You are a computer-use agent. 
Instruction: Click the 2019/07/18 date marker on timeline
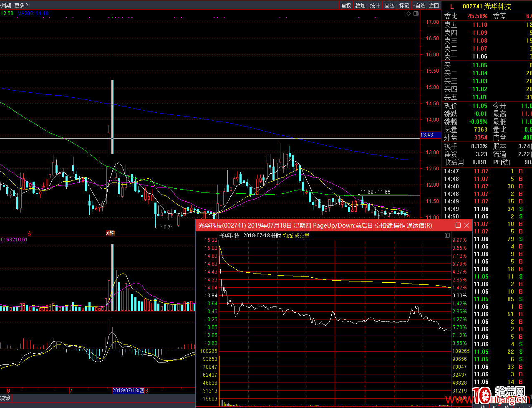(x=129, y=390)
